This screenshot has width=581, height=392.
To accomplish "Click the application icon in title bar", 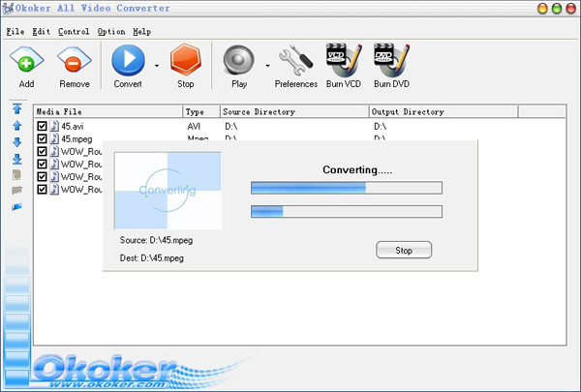I will [8, 9].
